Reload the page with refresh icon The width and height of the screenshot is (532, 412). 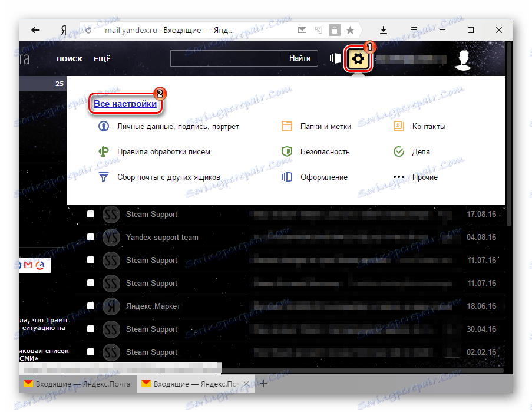coord(88,31)
